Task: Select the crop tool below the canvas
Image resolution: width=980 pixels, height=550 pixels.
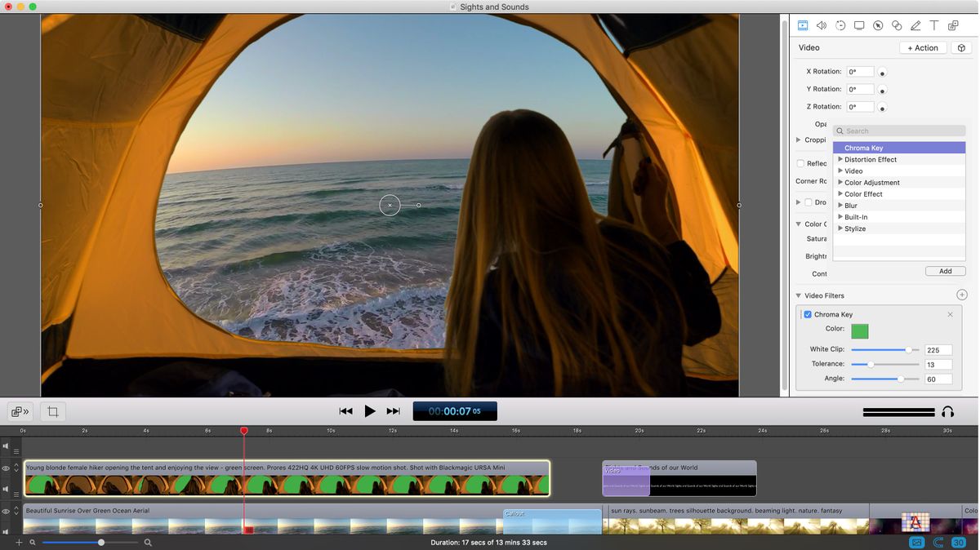Action: coord(53,412)
